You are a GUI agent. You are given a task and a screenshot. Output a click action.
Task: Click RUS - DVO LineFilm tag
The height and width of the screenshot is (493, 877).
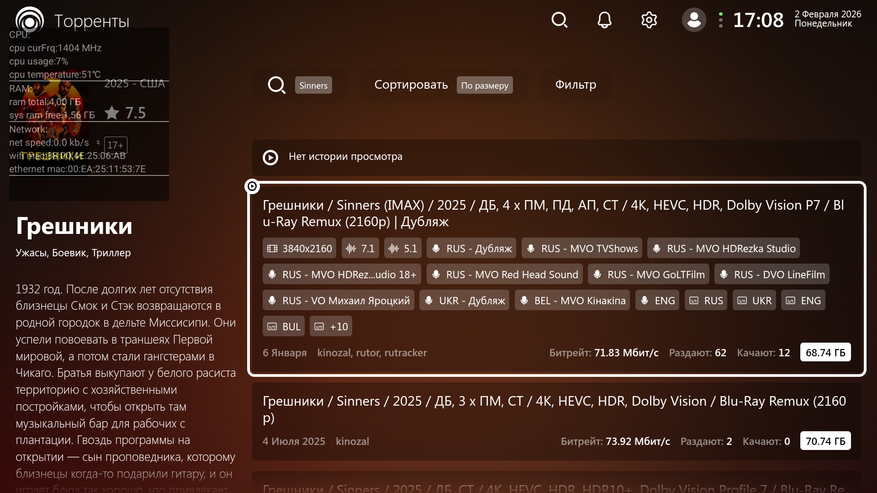click(772, 274)
